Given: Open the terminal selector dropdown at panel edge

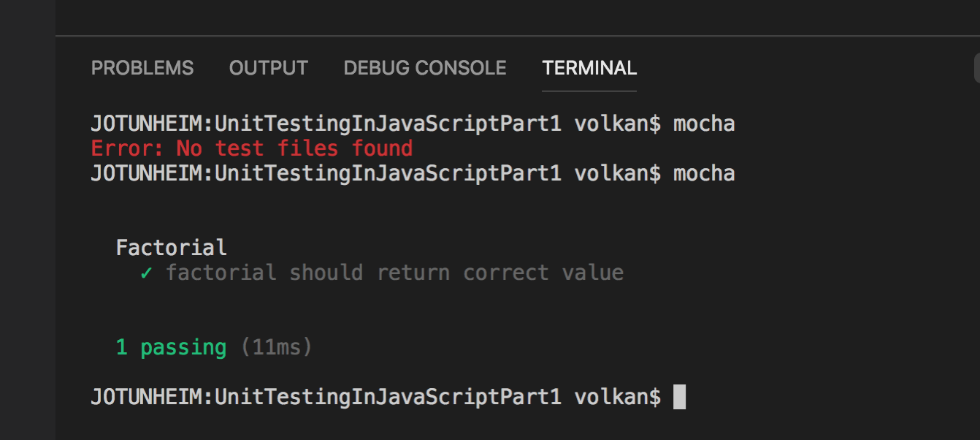Looking at the screenshot, I should [x=976, y=69].
